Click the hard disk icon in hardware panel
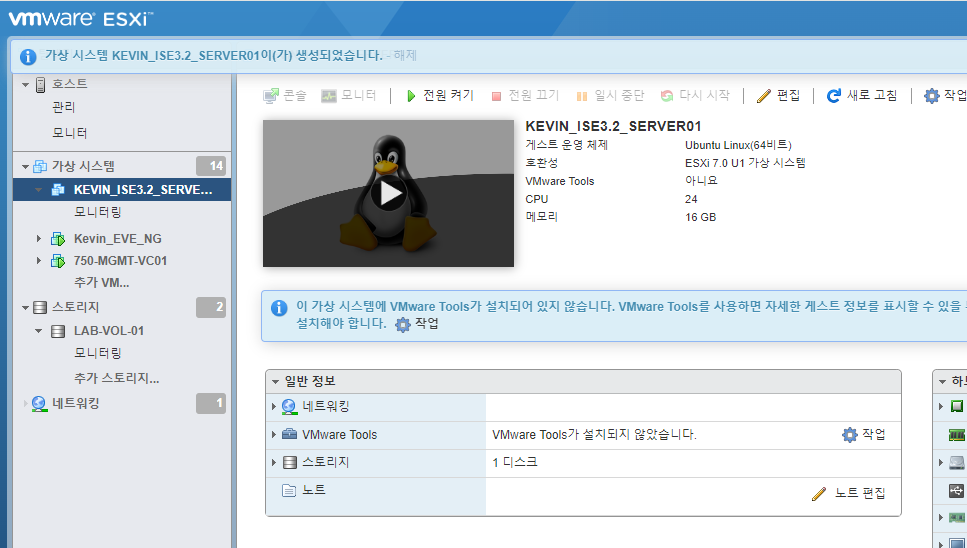Image resolution: width=967 pixels, height=548 pixels. (957, 462)
